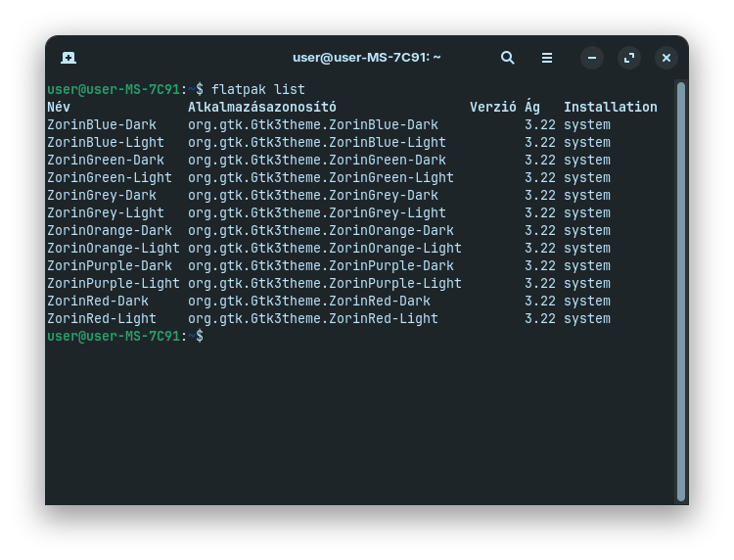Click the name 'ZorinOrange-Dark'

[110, 230]
